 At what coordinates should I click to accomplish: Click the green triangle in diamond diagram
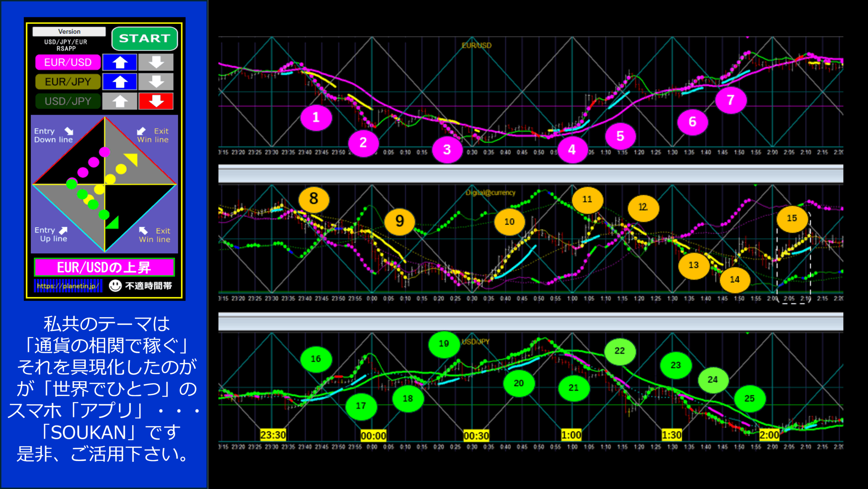pyautogui.click(x=113, y=223)
